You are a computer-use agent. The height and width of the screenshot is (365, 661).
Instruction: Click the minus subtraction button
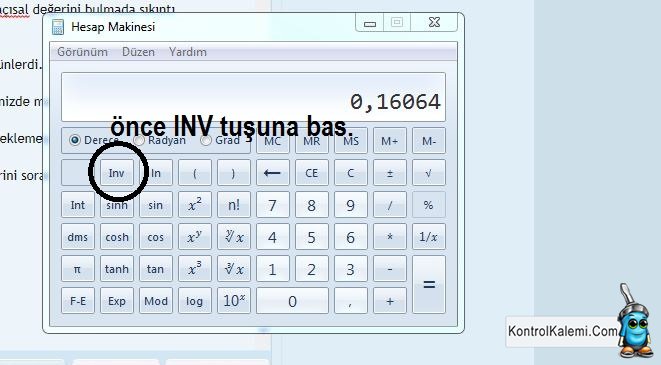coord(390,269)
